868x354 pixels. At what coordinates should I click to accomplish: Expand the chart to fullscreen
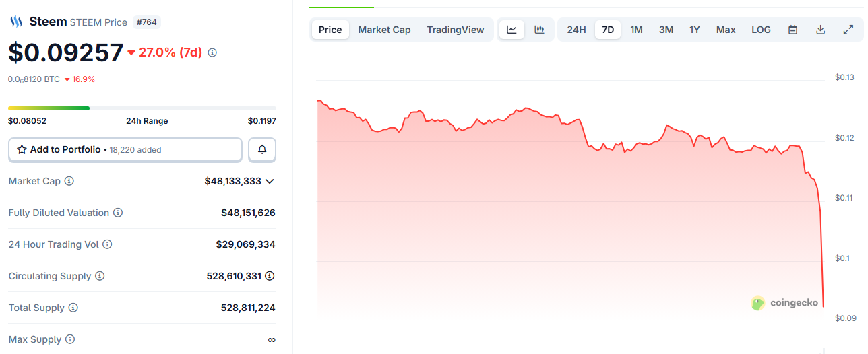(x=848, y=30)
